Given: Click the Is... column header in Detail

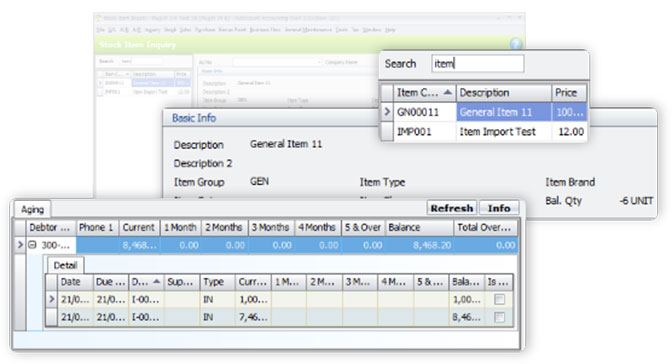Looking at the screenshot, I should [x=498, y=282].
